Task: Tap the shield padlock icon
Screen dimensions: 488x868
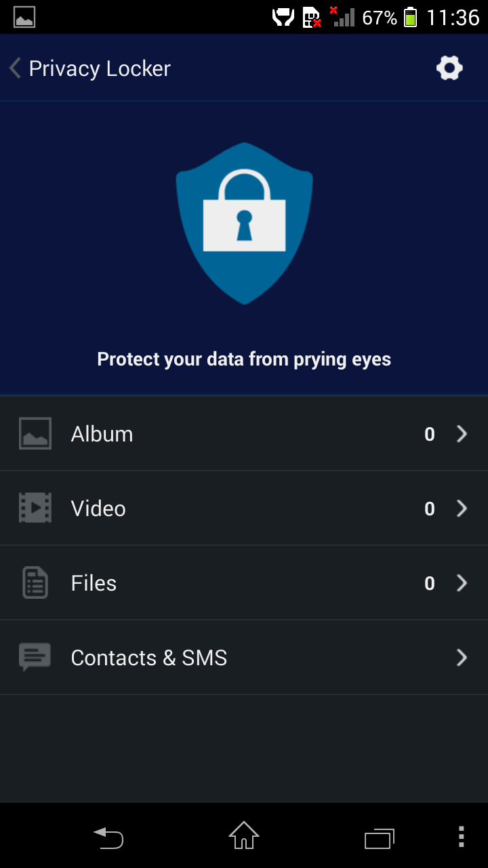Action: pos(244,222)
